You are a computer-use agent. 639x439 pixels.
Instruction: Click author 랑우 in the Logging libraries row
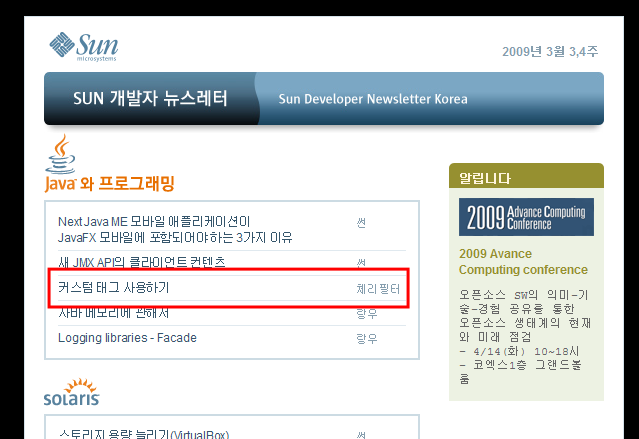click(x=367, y=338)
